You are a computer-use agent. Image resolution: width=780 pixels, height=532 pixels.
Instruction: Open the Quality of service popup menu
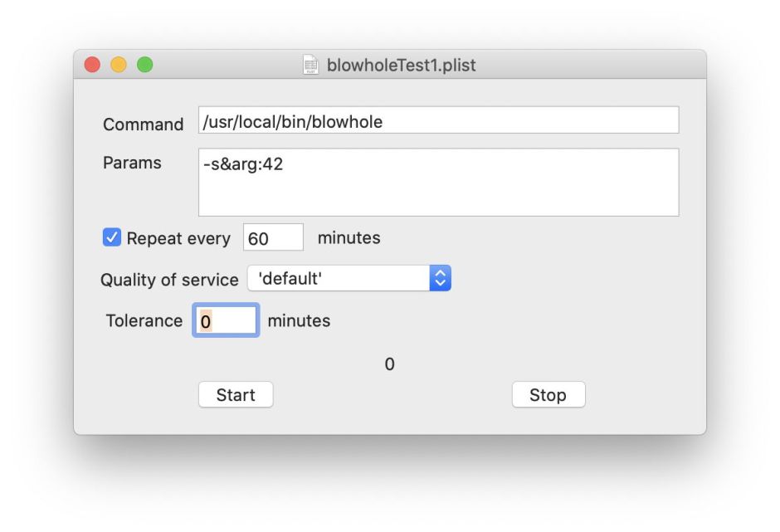tap(349, 279)
